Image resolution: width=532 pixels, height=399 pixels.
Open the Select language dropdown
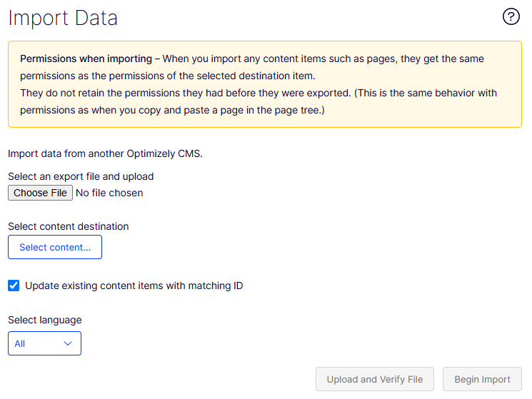[44, 343]
